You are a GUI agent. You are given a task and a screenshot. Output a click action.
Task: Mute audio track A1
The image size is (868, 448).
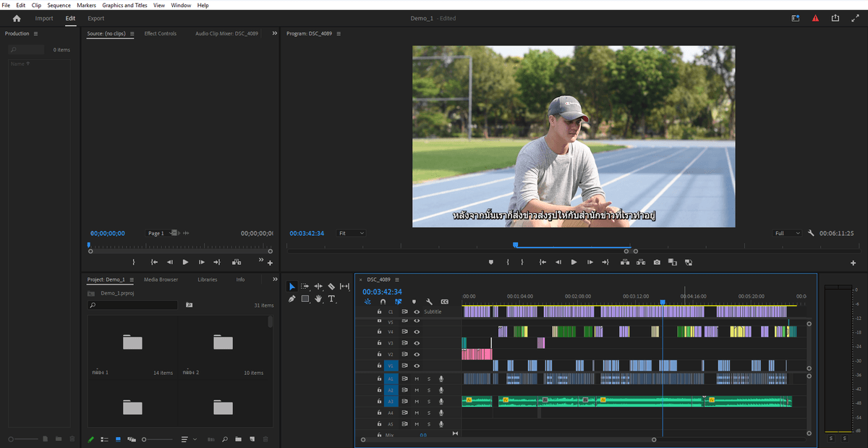(x=417, y=379)
